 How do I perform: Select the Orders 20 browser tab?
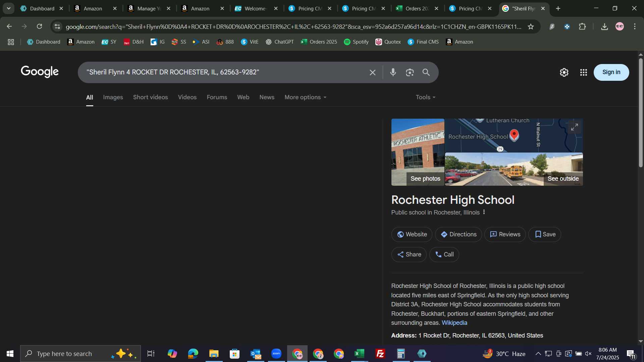[417, 8]
